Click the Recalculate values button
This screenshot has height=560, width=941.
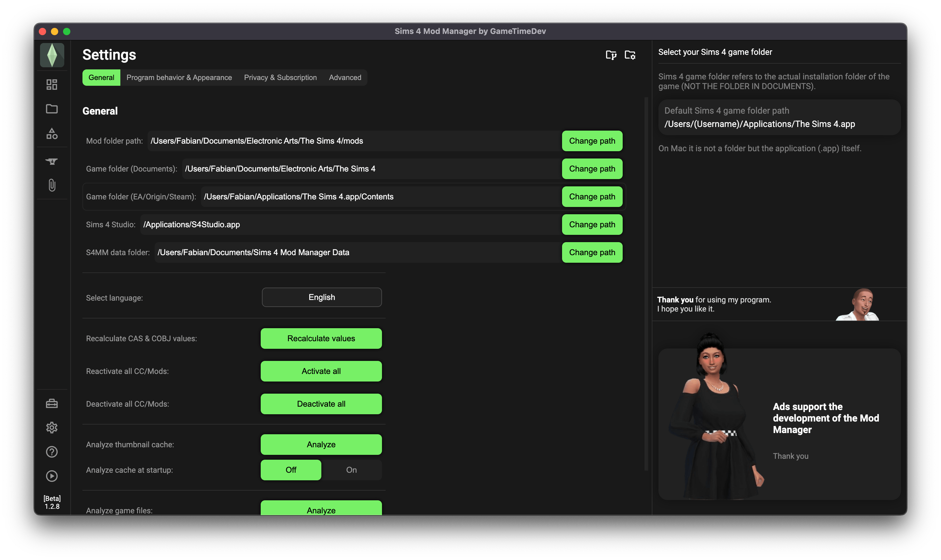point(321,338)
